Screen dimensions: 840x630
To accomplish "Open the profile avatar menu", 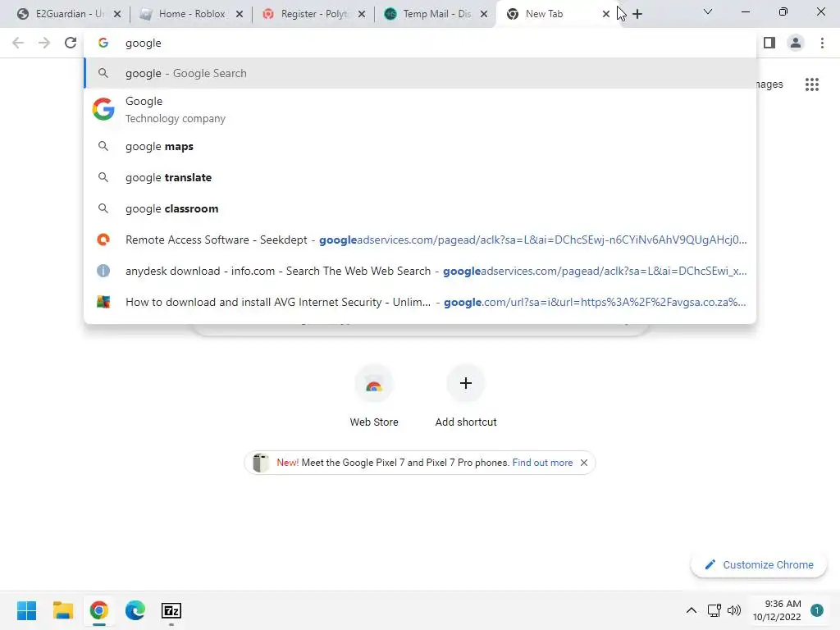I will pyautogui.click(x=796, y=43).
